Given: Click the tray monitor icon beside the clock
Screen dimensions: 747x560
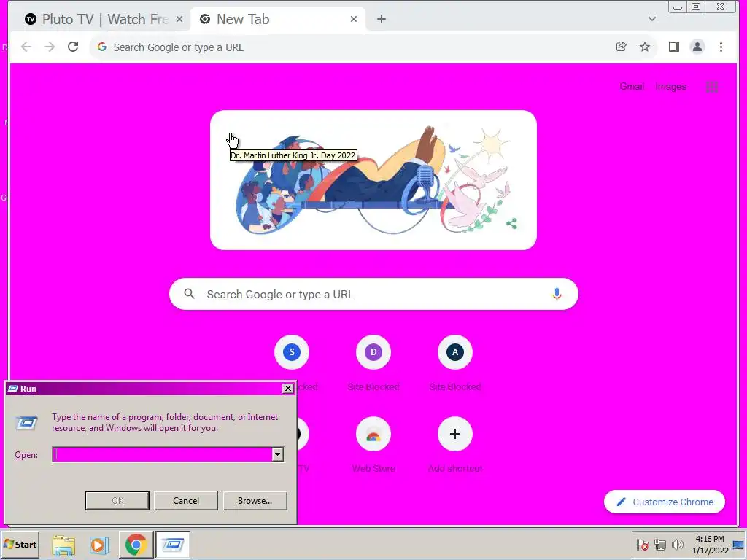Looking at the screenshot, I should pos(739,545).
